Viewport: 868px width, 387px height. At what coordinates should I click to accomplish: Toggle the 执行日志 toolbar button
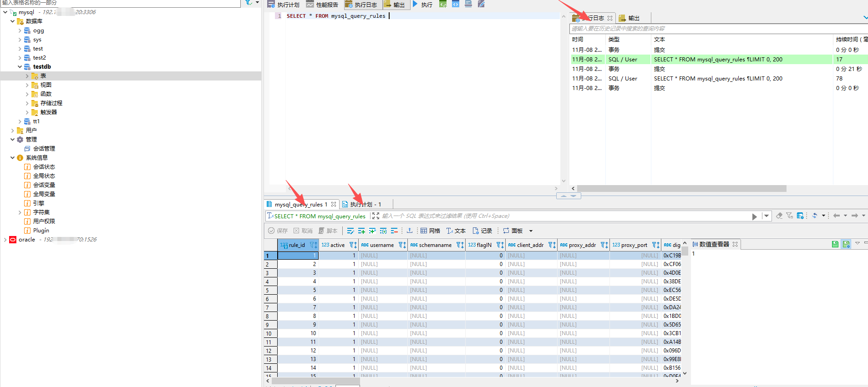[361, 5]
